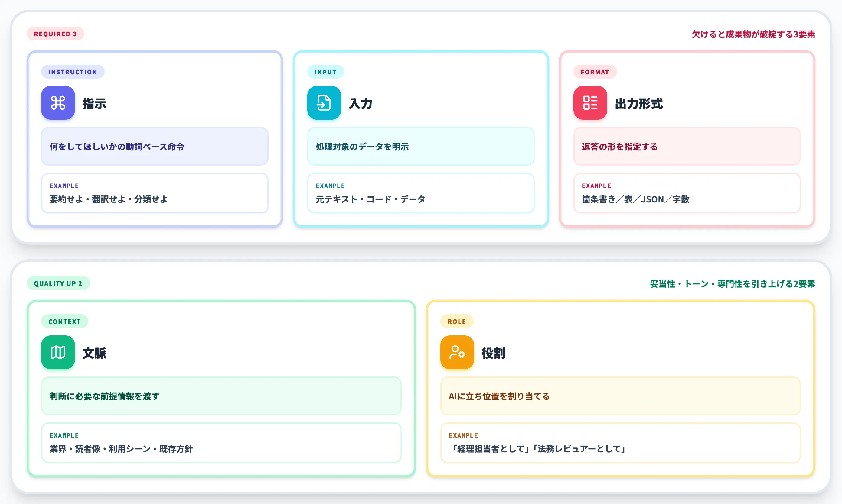Select the 入力 heading
The height and width of the screenshot is (504, 842).
coord(361,104)
